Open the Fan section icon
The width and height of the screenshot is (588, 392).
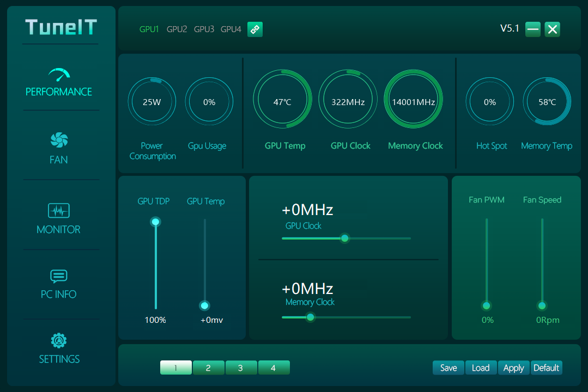(x=59, y=140)
